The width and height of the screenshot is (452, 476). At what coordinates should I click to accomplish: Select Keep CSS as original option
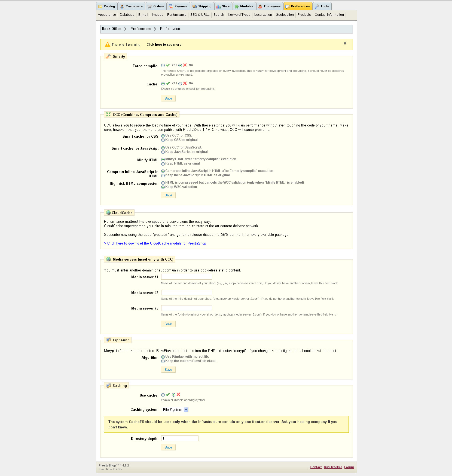[x=163, y=140]
